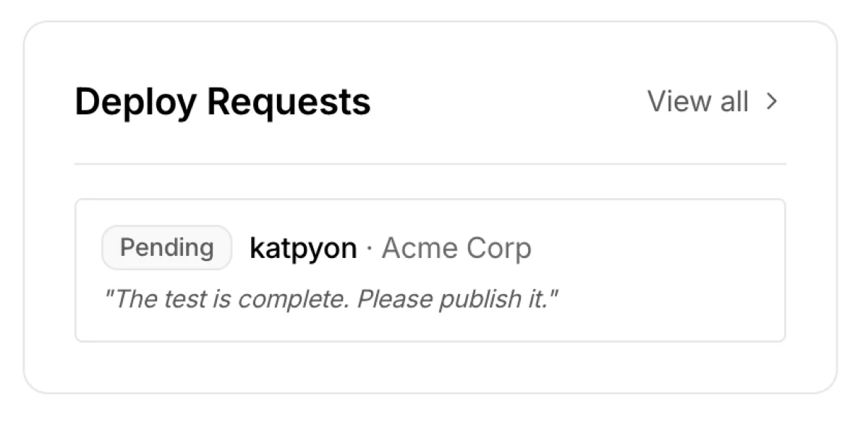Viewport: 868px width, 425px height.
Task: Switch to the Deploy Requests section header
Action: (x=224, y=102)
